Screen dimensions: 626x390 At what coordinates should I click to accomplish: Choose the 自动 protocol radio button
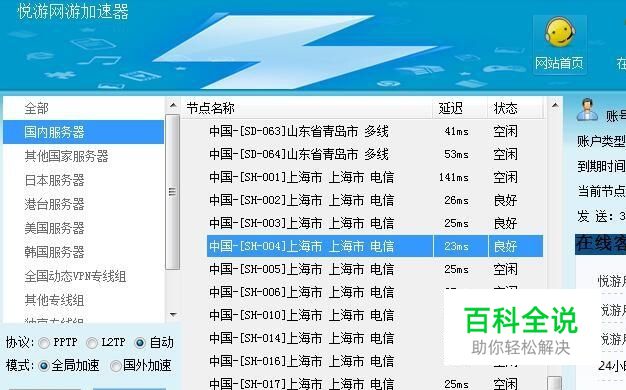click(x=140, y=342)
